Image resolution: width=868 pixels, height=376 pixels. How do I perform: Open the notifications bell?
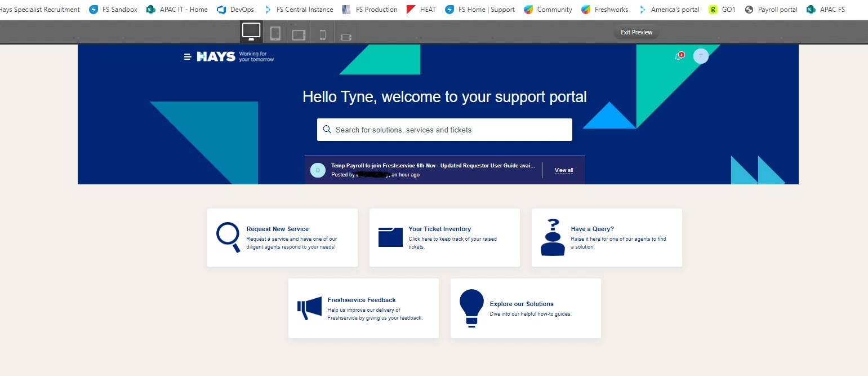coord(679,56)
